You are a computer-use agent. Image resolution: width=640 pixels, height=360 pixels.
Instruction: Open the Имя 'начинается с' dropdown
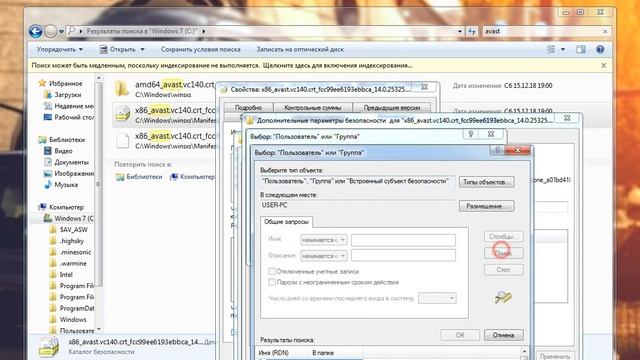(324, 240)
